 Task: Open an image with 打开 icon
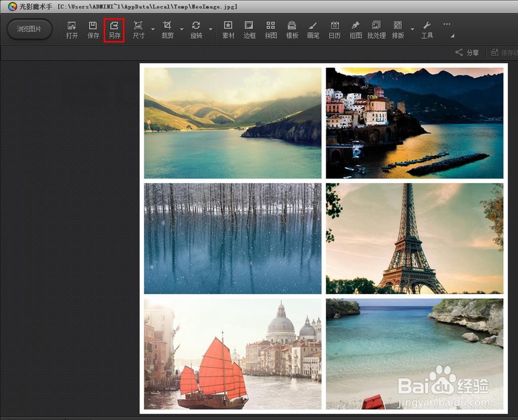(71, 30)
